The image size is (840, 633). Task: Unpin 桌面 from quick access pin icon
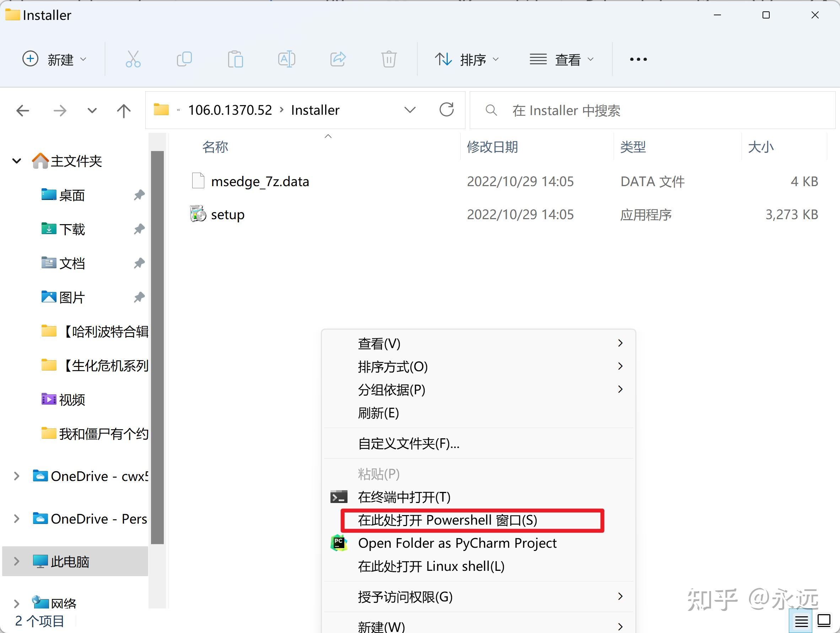coord(139,195)
